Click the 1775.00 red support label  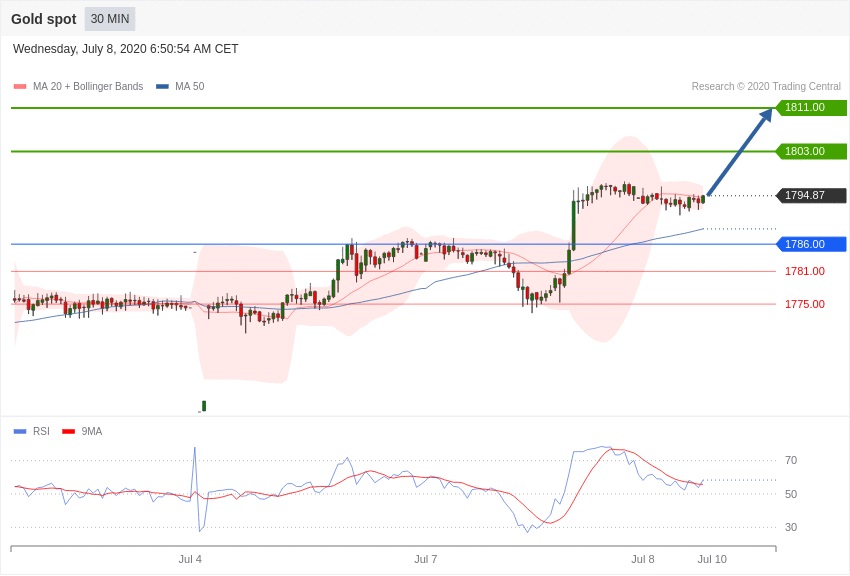click(x=804, y=304)
